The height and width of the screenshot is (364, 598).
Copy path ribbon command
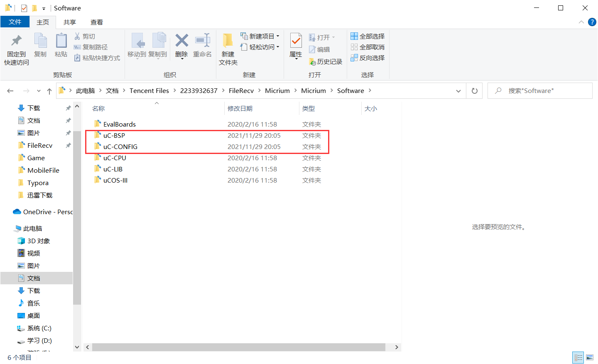point(91,47)
